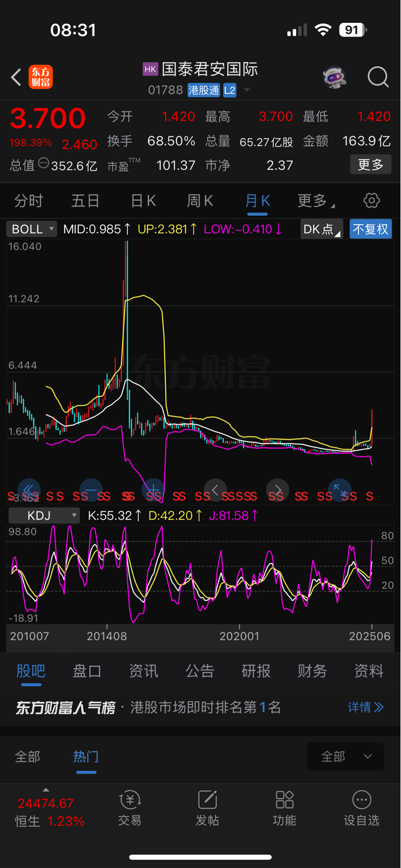Image resolution: width=401 pixels, height=868 pixels.
Task: Tap the info icon beside 总值
Action: [x=44, y=164]
